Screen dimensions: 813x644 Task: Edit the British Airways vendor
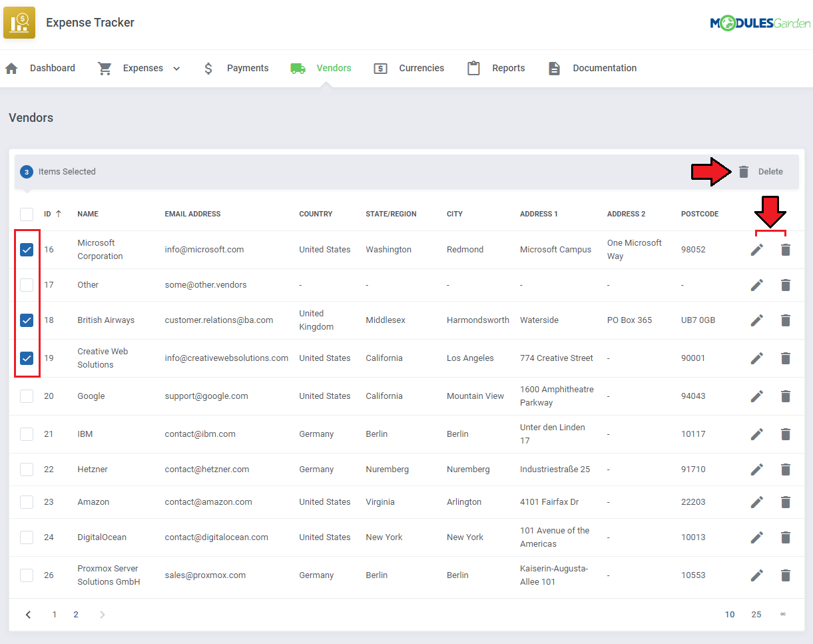tap(757, 320)
